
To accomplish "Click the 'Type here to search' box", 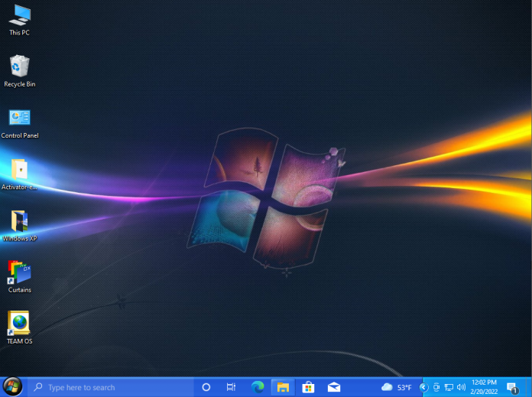I will click(x=111, y=387).
